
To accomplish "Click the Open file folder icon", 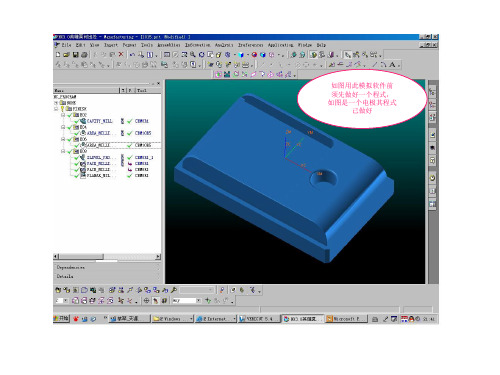I will coord(66,54).
